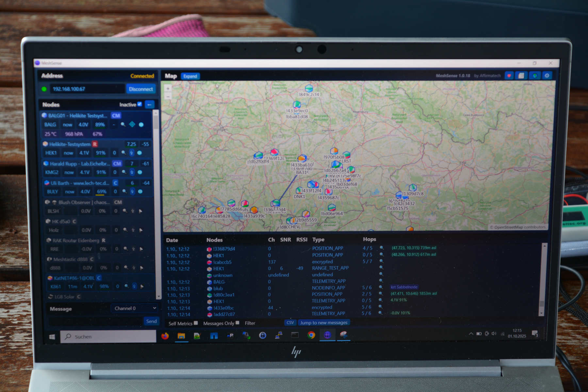Screen dimensions: 588x392
Task: Click the window layout icon in header
Action: (x=521, y=76)
